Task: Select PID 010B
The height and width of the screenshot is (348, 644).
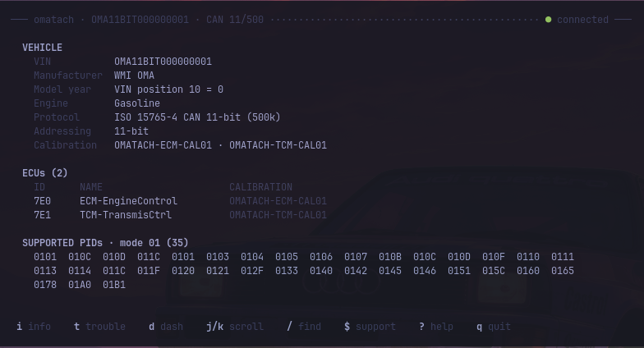Action: click(x=390, y=257)
